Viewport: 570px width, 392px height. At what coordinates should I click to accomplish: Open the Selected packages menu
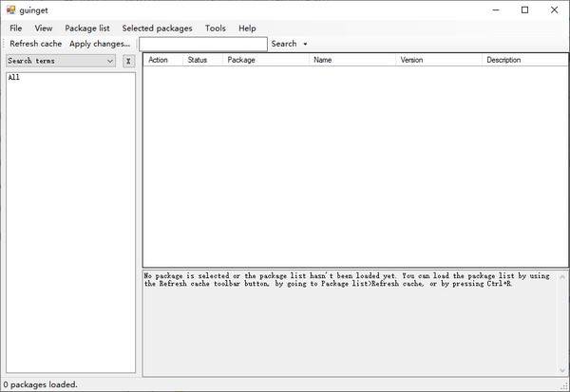coord(157,28)
